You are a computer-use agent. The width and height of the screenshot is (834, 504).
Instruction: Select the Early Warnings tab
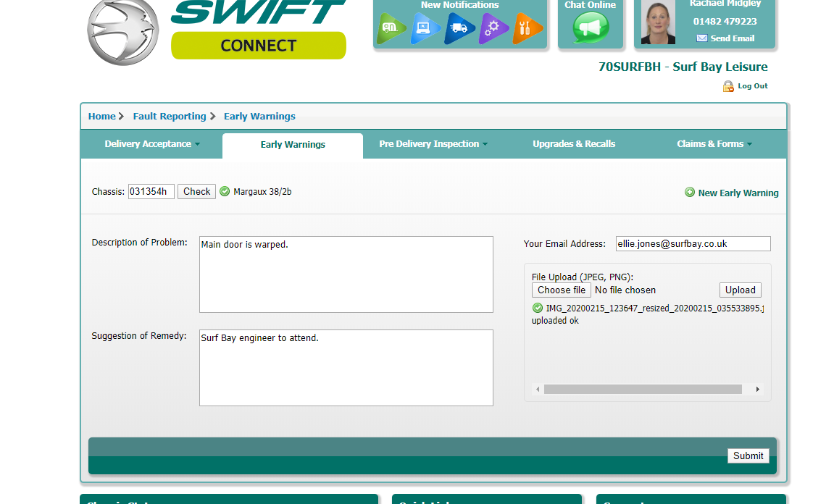click(293, 145)
